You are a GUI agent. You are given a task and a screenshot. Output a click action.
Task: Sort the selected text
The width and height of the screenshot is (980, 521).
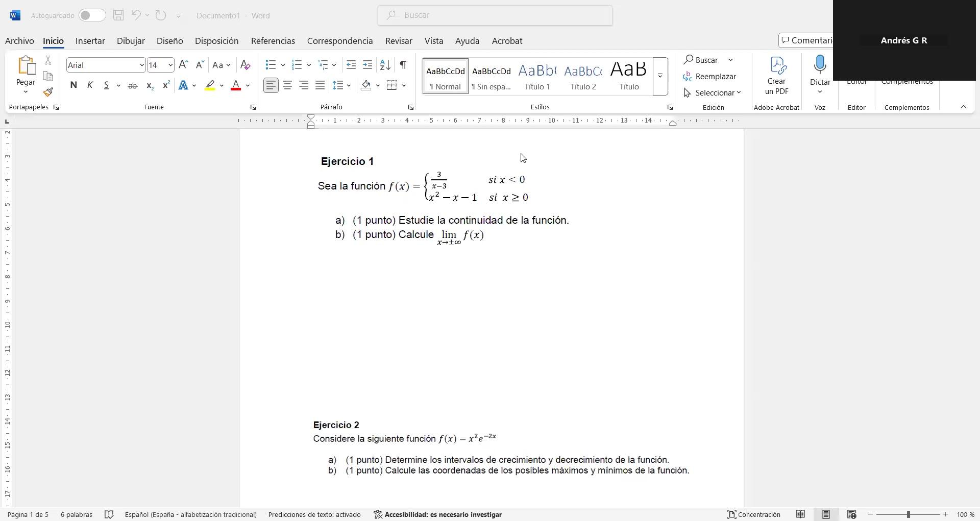click(x=385, y=65)
